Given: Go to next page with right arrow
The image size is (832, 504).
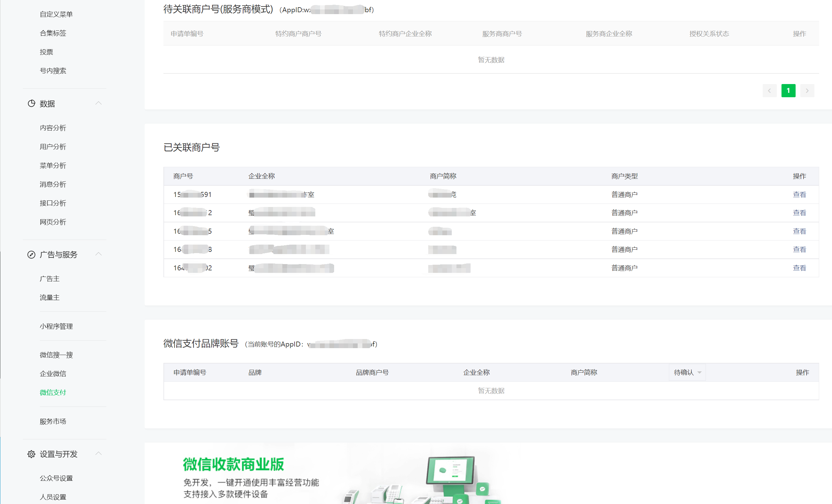Looking at the screenshot, I should 807,90.
